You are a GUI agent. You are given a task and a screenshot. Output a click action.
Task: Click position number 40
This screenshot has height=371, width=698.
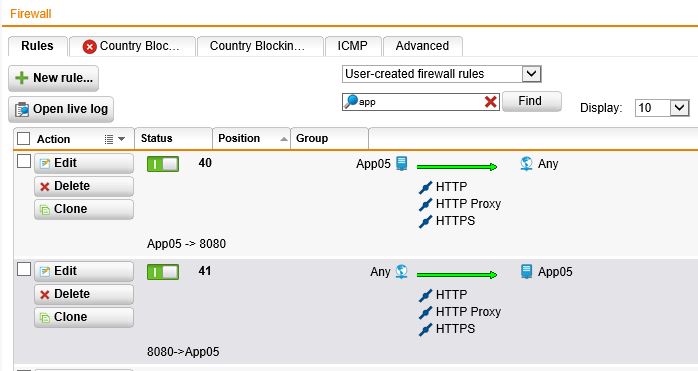pos(205,163)
